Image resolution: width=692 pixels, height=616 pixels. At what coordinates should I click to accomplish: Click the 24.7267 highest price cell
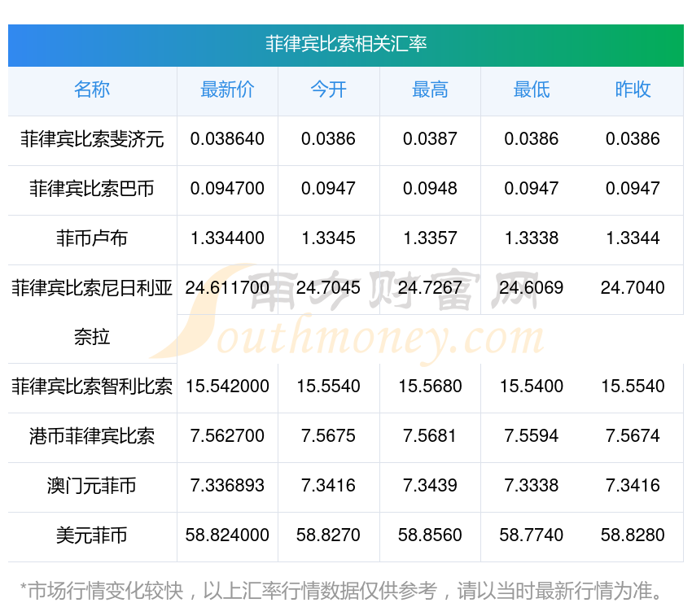(x=430, y=288)
